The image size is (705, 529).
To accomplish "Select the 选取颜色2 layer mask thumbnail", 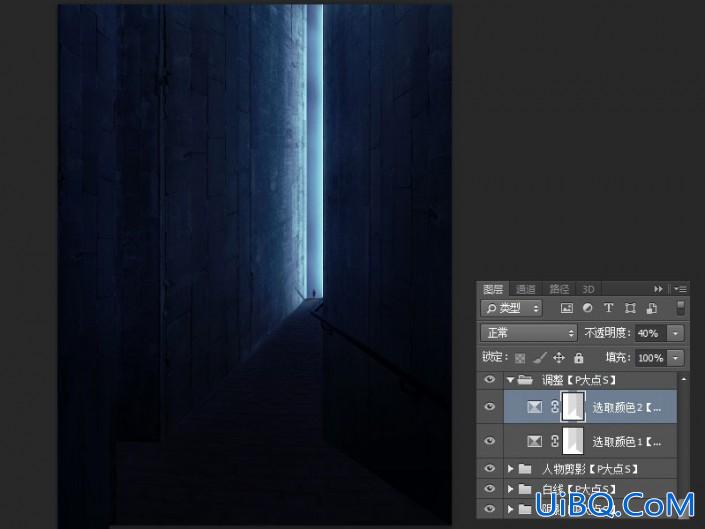I will [573, 407].
